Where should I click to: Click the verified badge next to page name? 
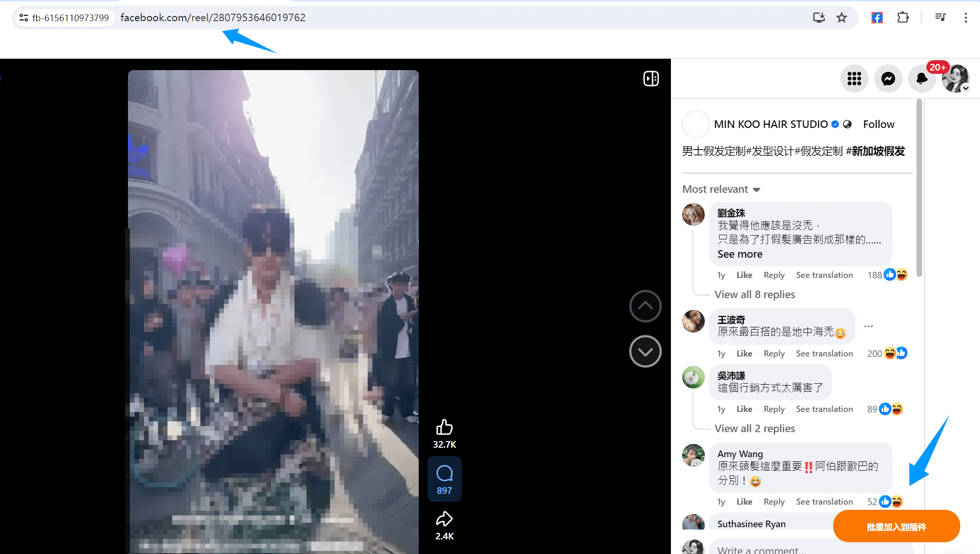tap(835, 124)
